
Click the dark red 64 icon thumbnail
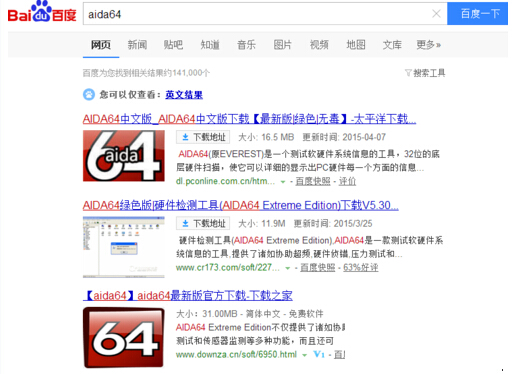click(x=124, y=337)
